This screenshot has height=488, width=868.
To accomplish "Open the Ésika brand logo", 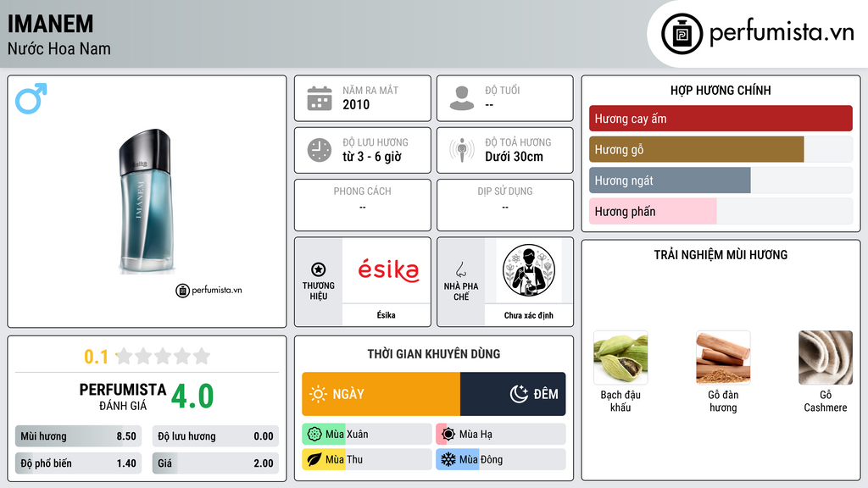I will click(x=387, y=270).
